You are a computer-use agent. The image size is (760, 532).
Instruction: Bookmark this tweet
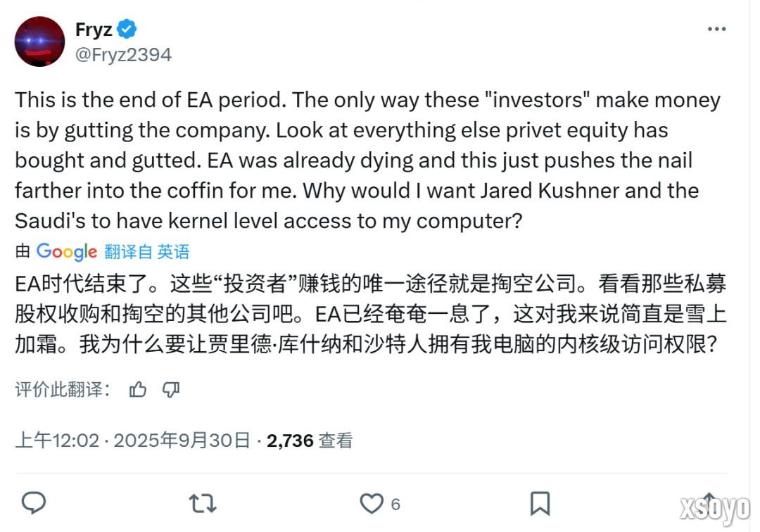coord(540,503)
